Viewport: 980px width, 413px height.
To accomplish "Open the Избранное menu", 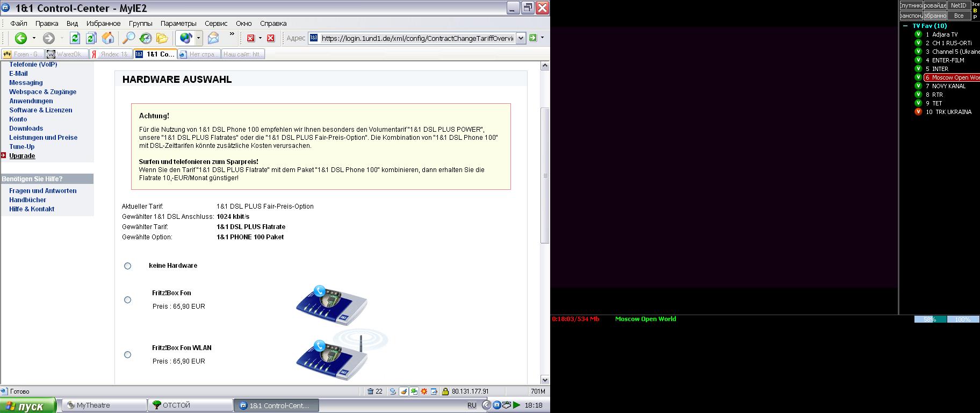I will (103, 23).
